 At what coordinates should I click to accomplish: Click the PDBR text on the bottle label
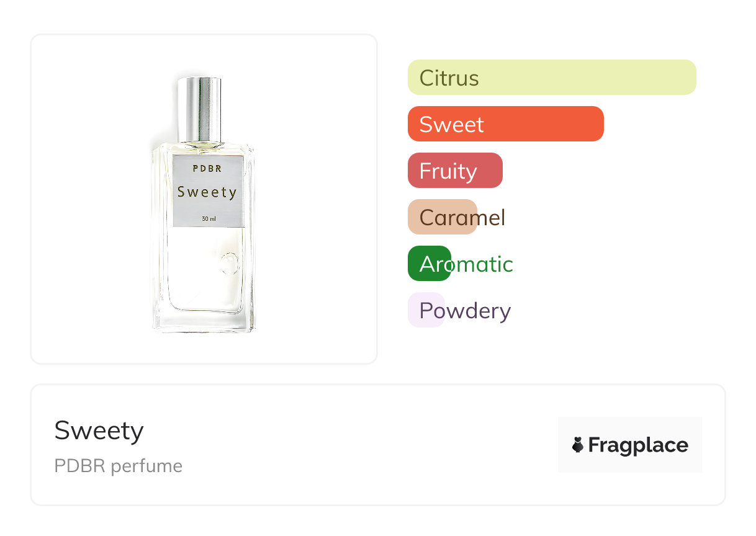click(x=207, y=168)
